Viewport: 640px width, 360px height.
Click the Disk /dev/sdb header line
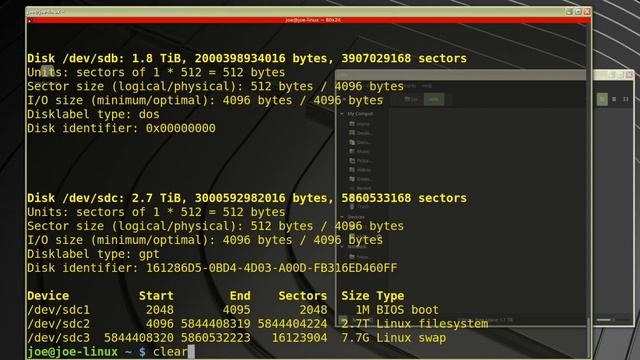pos(247,58)
